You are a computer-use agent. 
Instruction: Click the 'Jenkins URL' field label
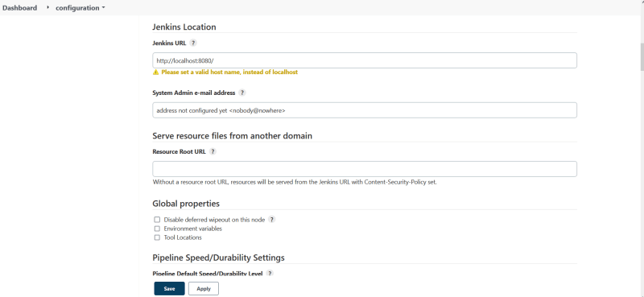click(x=169, y=43)
